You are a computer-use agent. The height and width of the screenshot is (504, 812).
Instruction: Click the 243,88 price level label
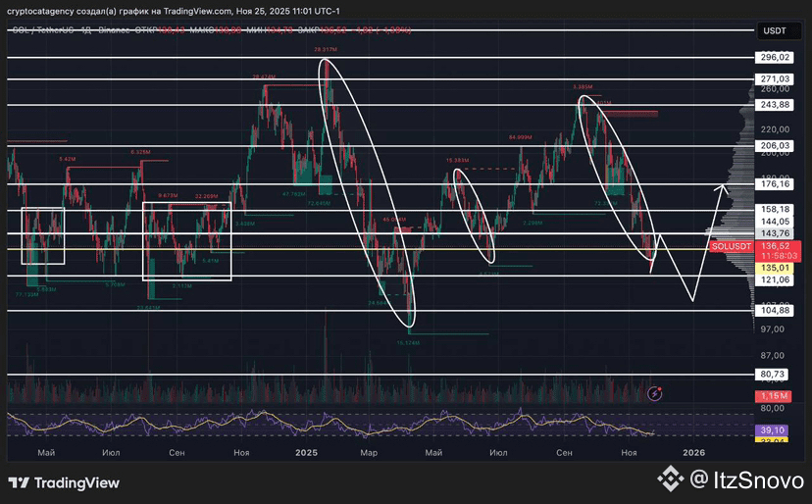point(775,105)
